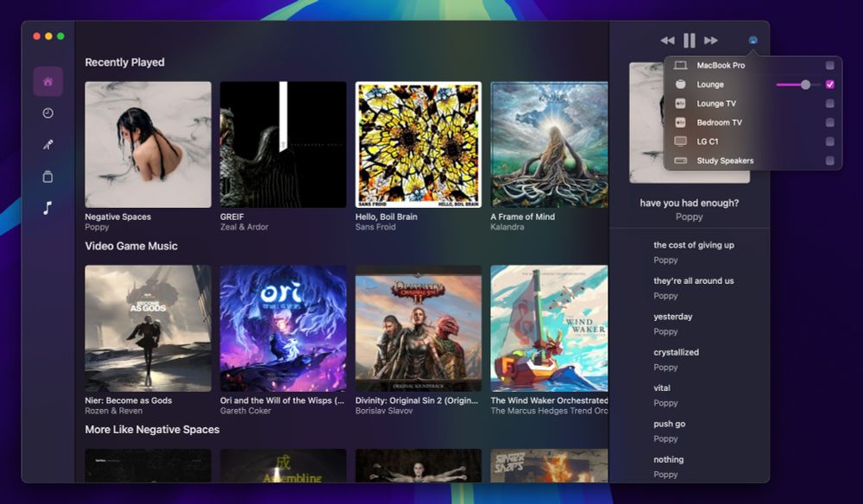Click the "Negative Spaces" album title
Viewport: 863px width, 504px height.
(x=117, y=217)
